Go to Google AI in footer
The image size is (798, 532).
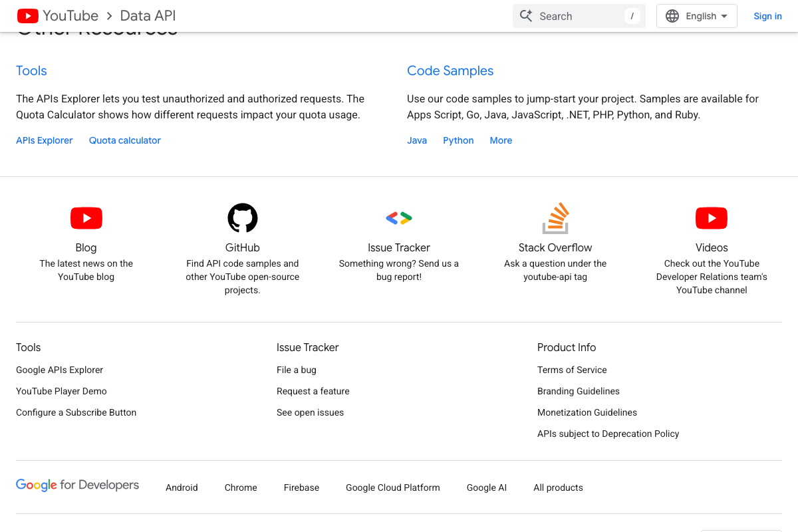487,487
